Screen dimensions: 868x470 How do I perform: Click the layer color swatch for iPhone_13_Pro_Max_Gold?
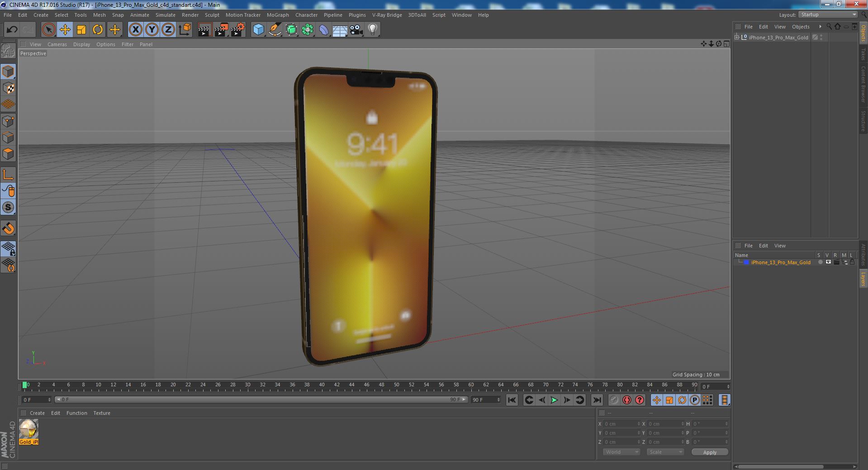(x=746, y=262)
